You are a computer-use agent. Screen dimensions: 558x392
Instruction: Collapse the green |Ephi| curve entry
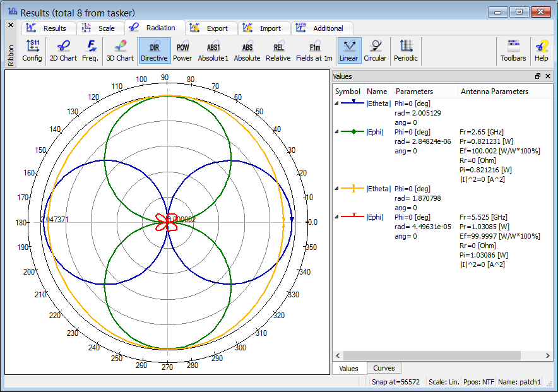(x=336, y=132)
